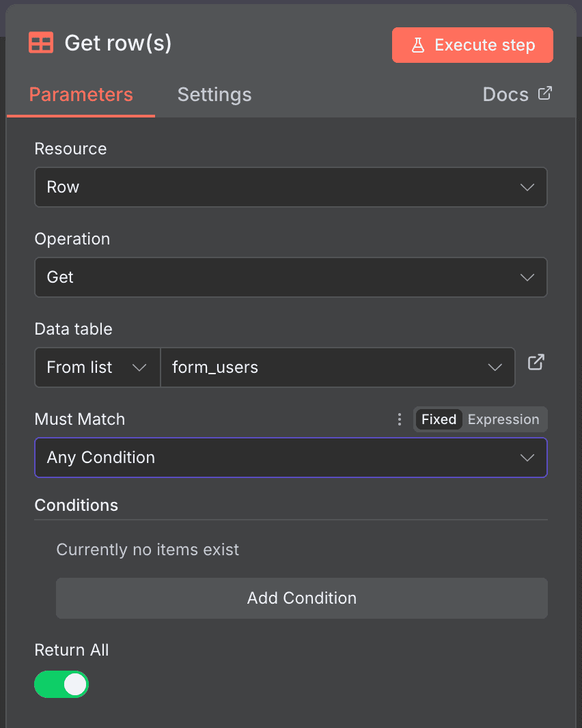Click the flask icon on Execute step
The image size is (582, 728).
pos(417,44)
